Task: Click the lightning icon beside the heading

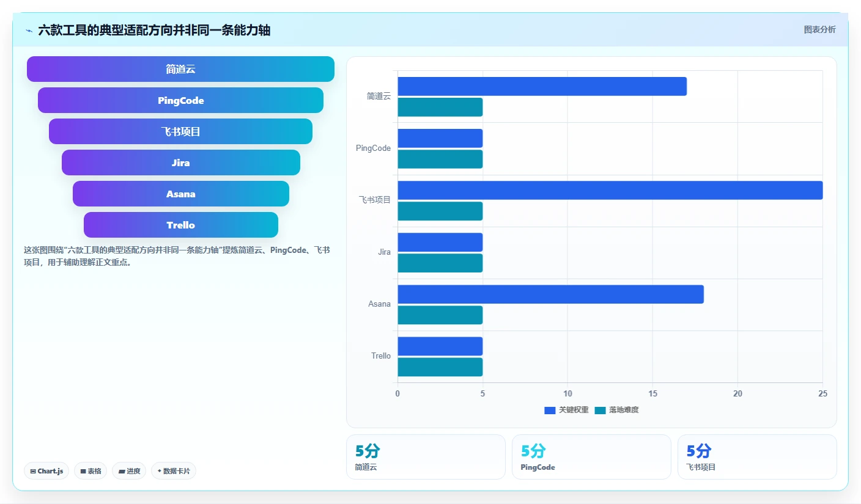Action: tap(29, 31)
